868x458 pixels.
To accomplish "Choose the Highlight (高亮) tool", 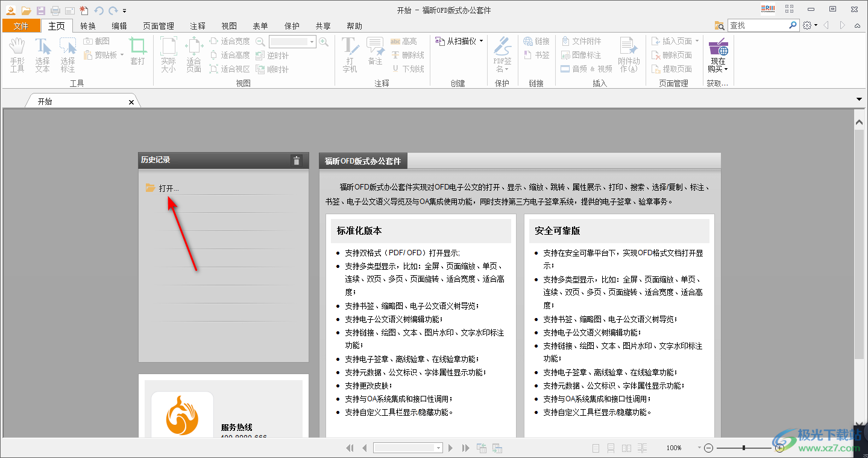I will pyautogui.click(x=403, y=41).
